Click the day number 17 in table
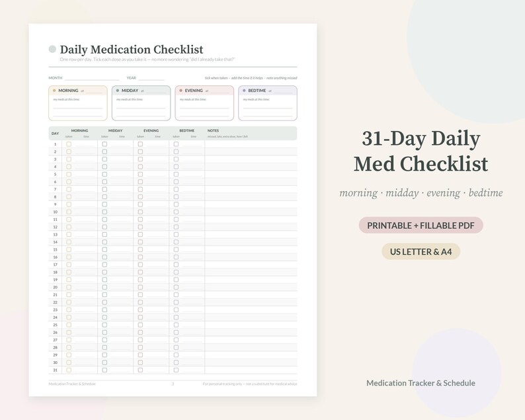The height and width of the screenshot is (420, 525). coord(56,265)
